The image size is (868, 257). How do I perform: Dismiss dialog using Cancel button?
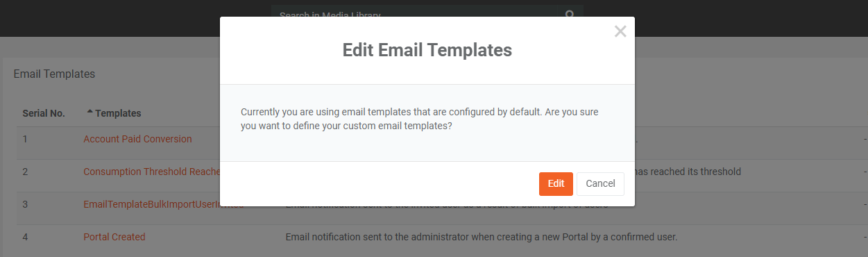(x=600, y=184)
